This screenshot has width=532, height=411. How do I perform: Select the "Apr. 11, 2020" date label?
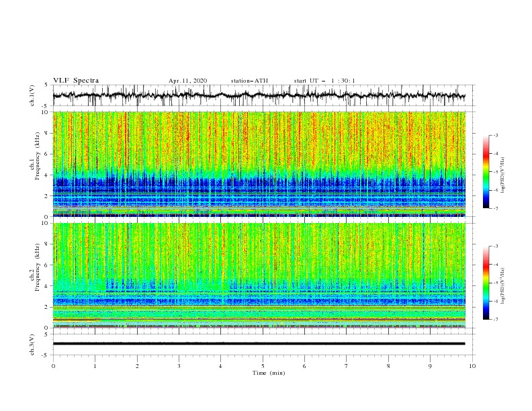pos(187,81)
